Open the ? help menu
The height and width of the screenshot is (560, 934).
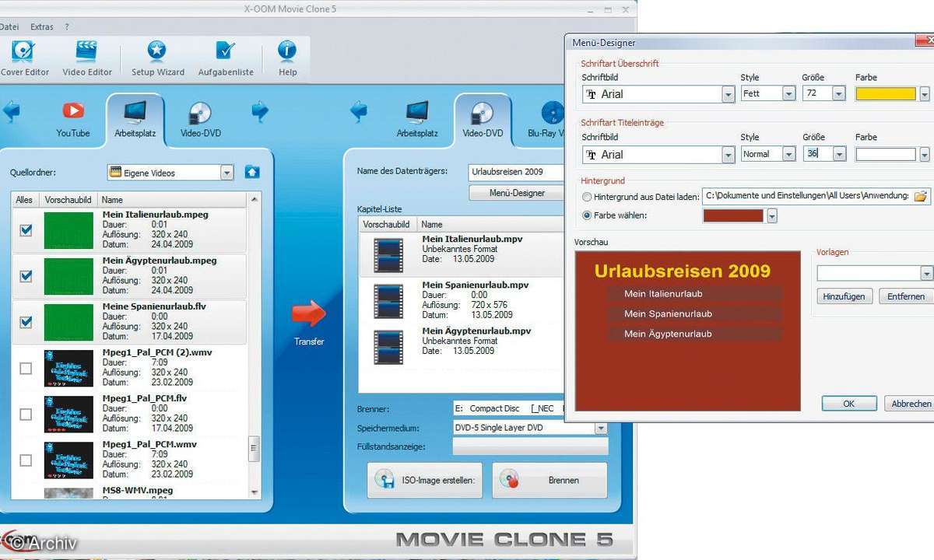point(67,26)
